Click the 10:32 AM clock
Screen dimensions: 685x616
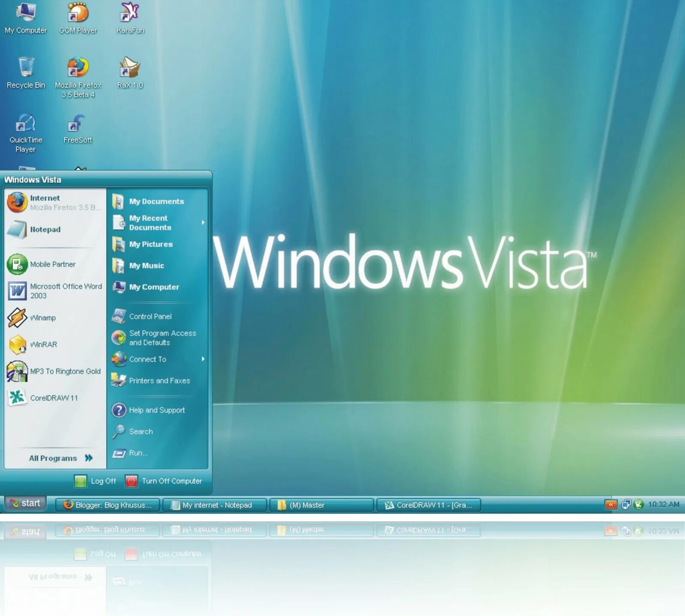coord(664,505)
